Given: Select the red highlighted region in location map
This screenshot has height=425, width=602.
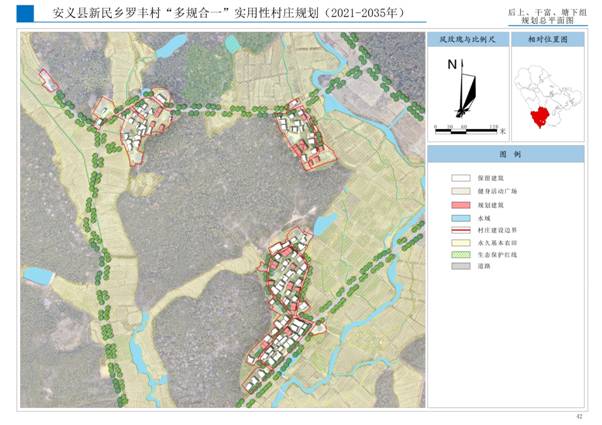Looking at the screenshot, I should click(541, 117).
